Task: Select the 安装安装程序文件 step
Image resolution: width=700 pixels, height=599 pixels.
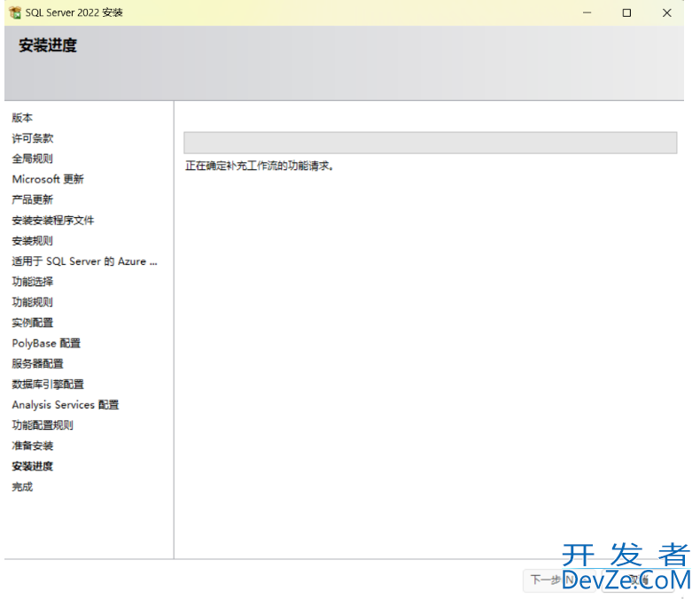Action: tap(53, 221)
